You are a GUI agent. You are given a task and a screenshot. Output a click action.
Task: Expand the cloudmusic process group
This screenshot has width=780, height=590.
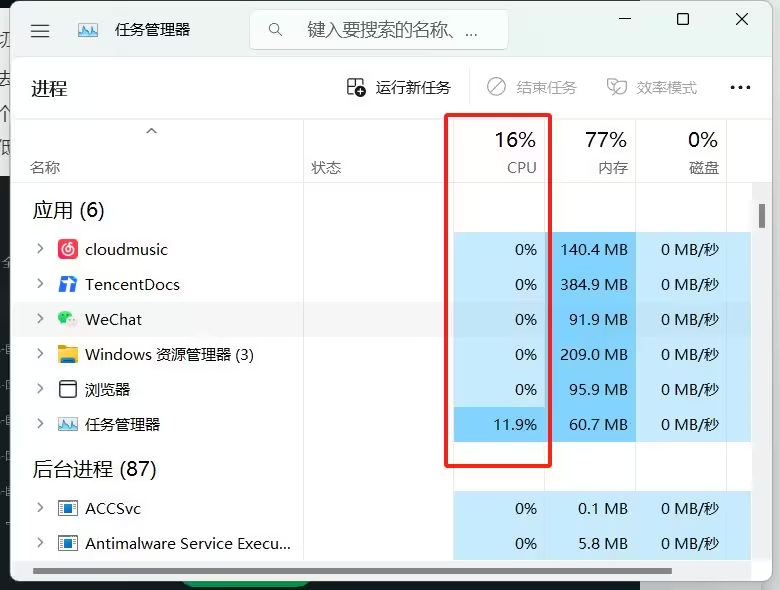40,248
